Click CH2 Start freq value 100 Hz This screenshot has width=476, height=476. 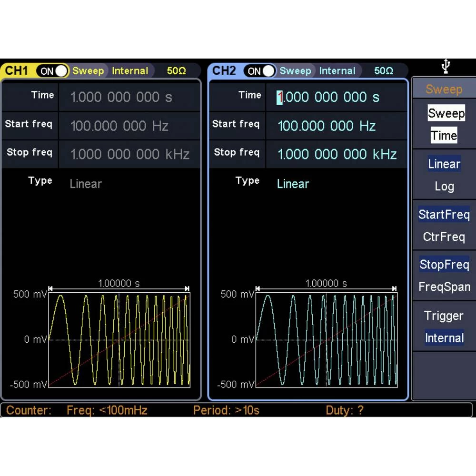coord(327,126)
